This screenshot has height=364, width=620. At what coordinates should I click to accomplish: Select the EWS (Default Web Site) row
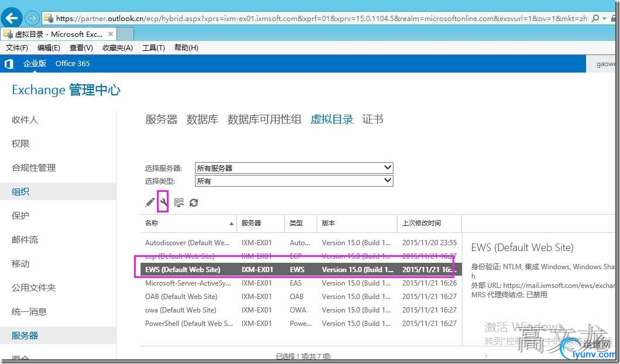[x=301, y=270]
